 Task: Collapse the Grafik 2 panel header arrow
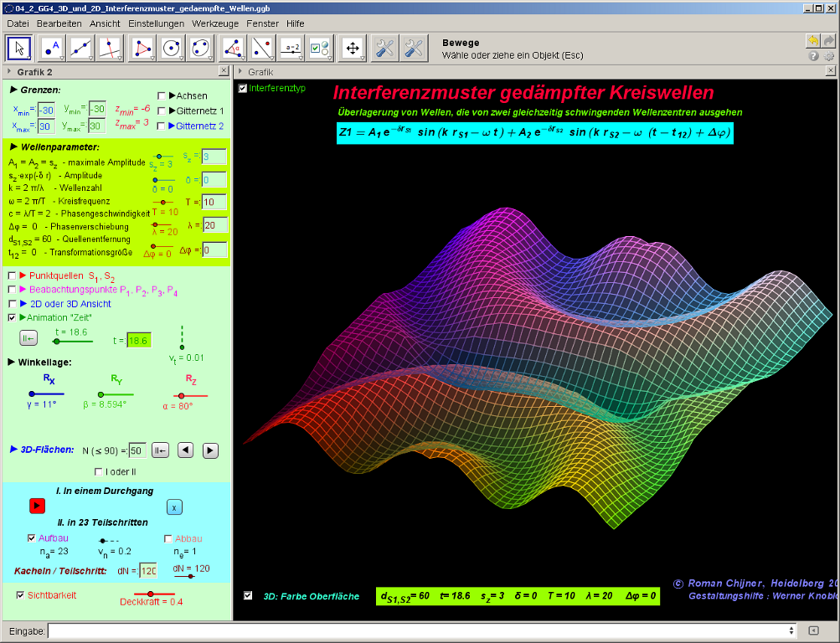tap(8, 72)
